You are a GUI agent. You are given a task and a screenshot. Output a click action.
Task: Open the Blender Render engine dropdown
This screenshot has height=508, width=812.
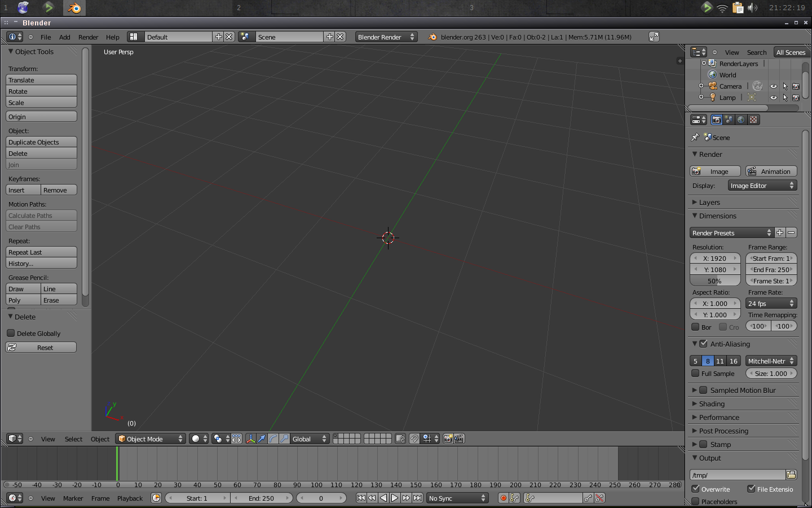[x=386, y=36]
